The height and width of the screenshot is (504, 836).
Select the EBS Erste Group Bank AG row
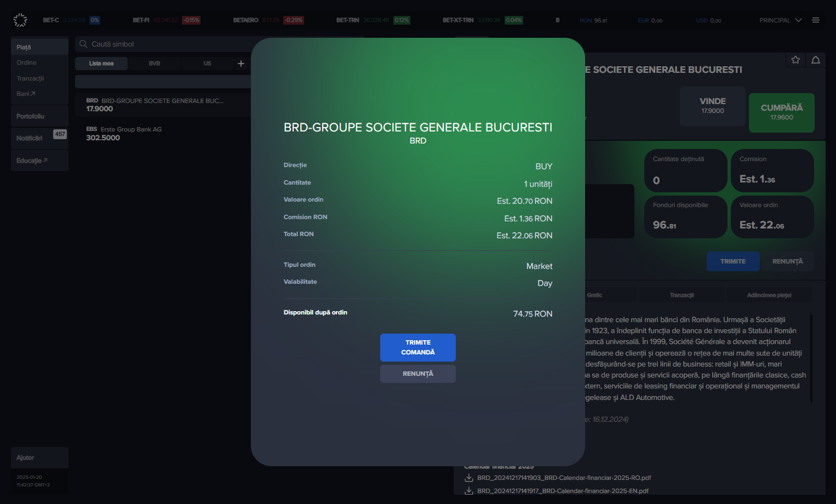pyautogui.click(x=163, y=134)
